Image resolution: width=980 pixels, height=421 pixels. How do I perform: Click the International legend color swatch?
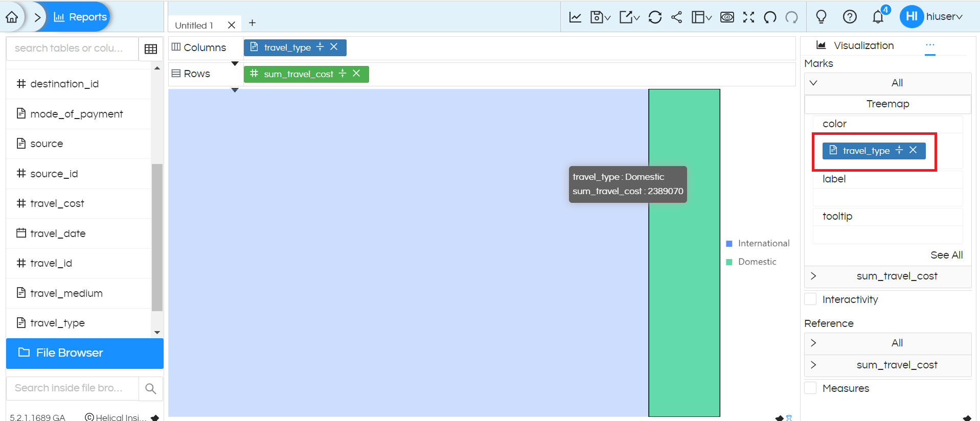click(x=730, y=244)
